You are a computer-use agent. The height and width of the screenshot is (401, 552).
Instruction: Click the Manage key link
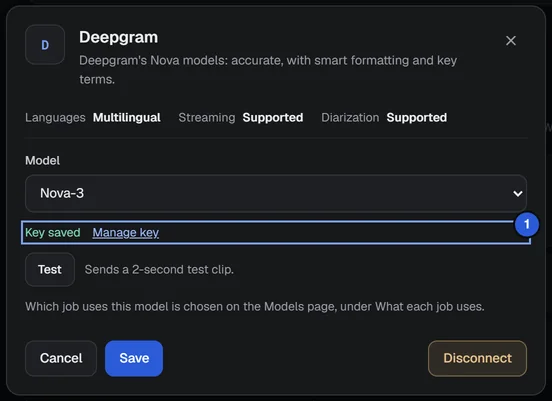[126, 232]
